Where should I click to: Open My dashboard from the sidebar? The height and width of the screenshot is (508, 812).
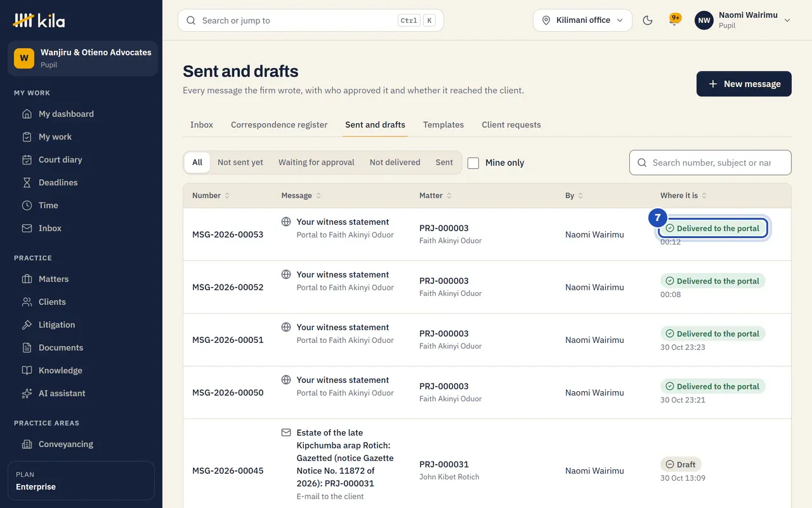(x=81, y=114)
